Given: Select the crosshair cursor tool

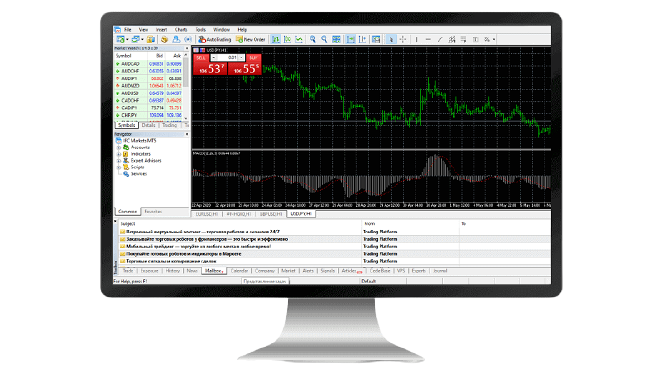Looking at the screenshot, I should 403,39.
